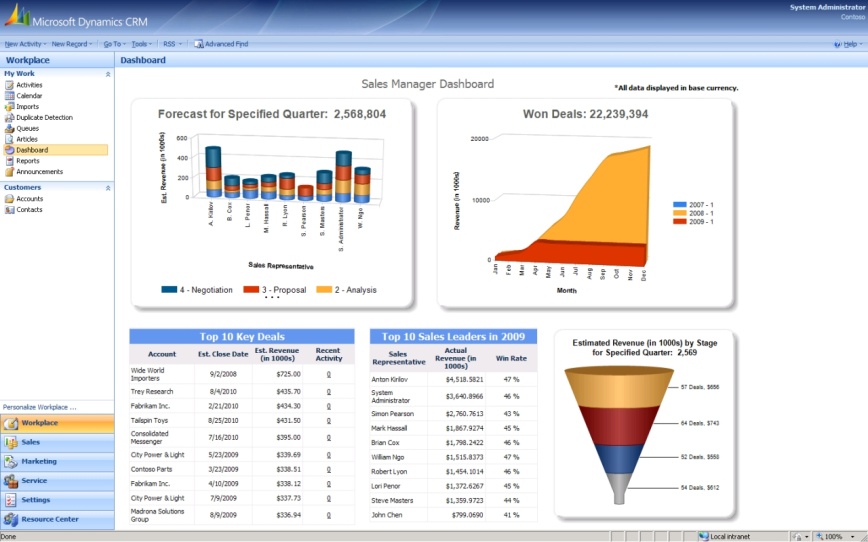The height and width of the screenshot is (542, 868).
Task: Switch to the Settings area
Action: pos(57,500)
